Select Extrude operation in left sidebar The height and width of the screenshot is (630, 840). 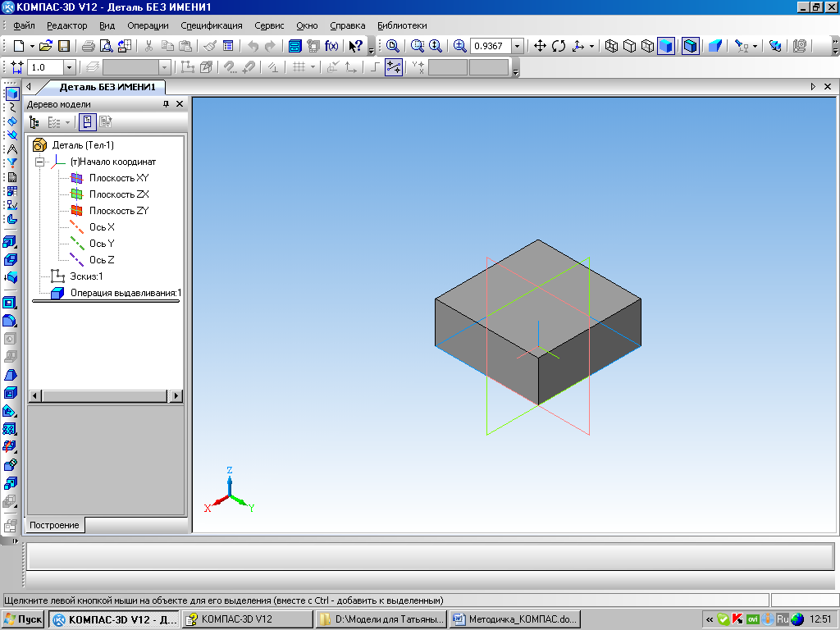[x=10, y=242]
